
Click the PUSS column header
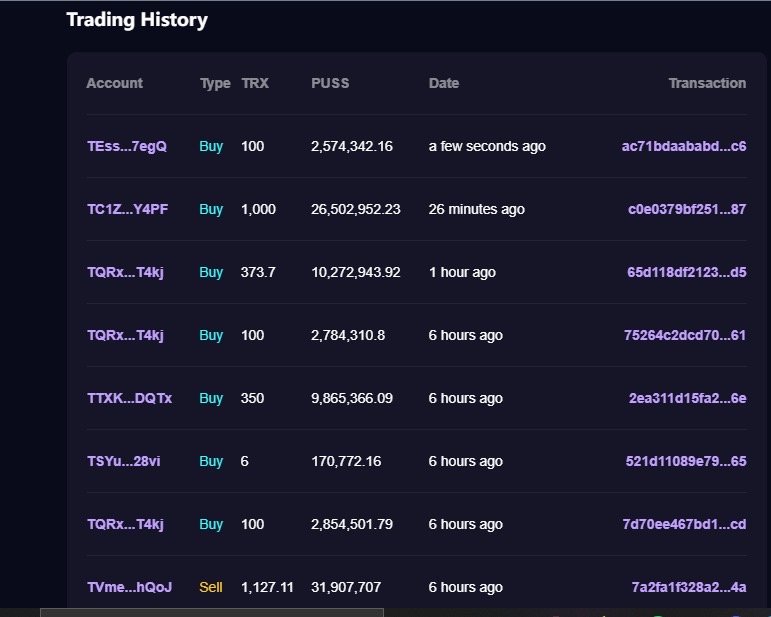330,83
